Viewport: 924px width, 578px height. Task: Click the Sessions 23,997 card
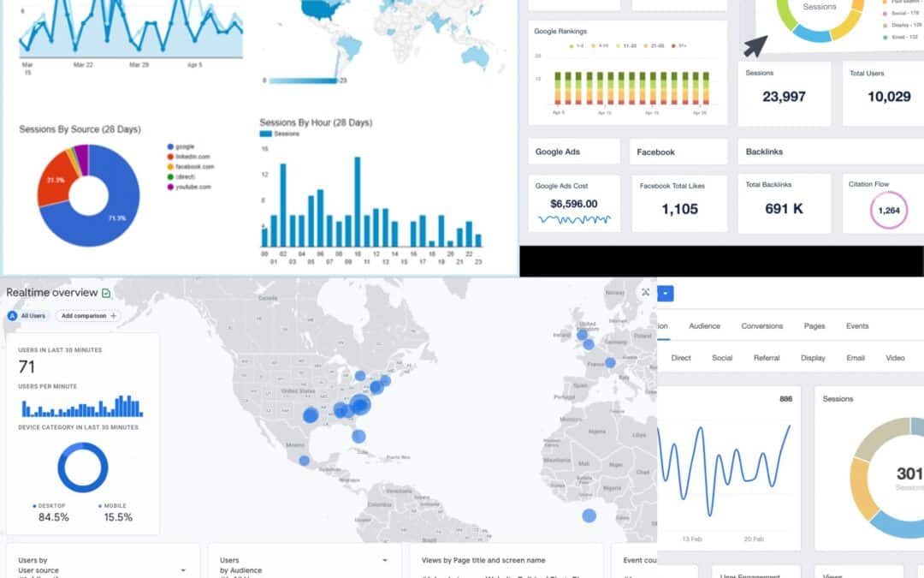784,93
